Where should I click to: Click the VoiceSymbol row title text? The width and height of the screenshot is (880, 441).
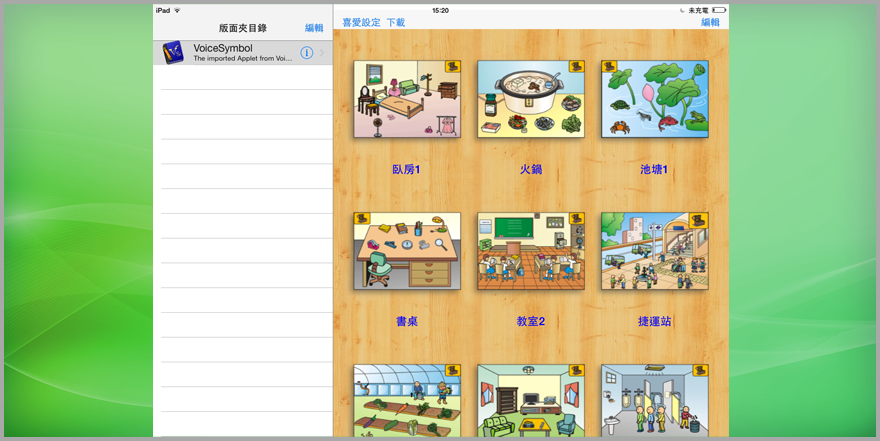click(223, 48)
